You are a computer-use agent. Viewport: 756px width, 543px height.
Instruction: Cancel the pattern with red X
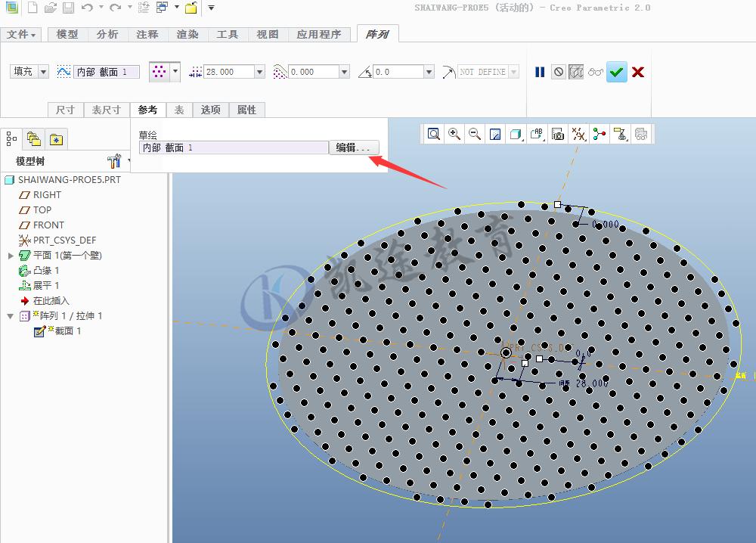637,71
